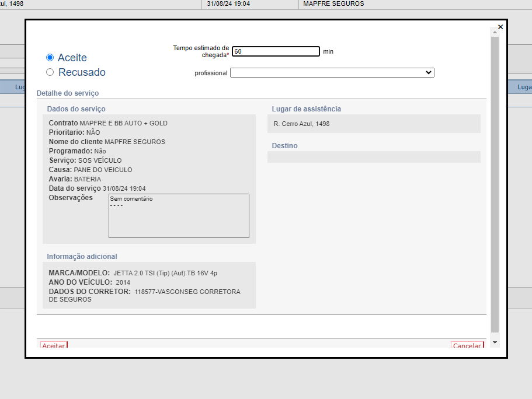The height and width of the screenshot is (399, 532).
Task: Click the 'Informação adicional' heading
Action: [x=82, y=257]
